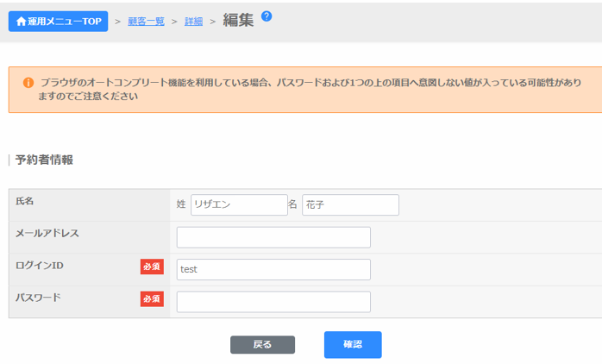The height and width of the screenshot is (364, 602).
Task: Click the empty メールアドレス input field
Action: [273, 237]
